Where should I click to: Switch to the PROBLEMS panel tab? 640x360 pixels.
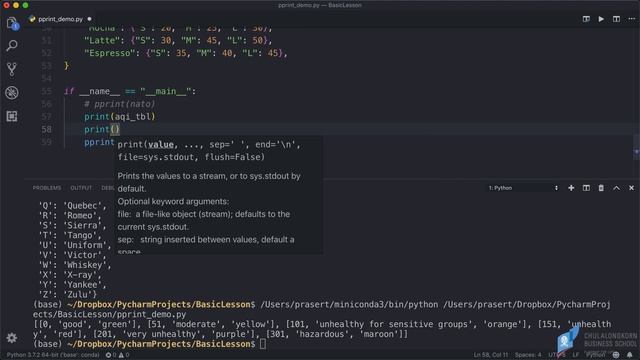pyautogui.click(x=47, y=188)
